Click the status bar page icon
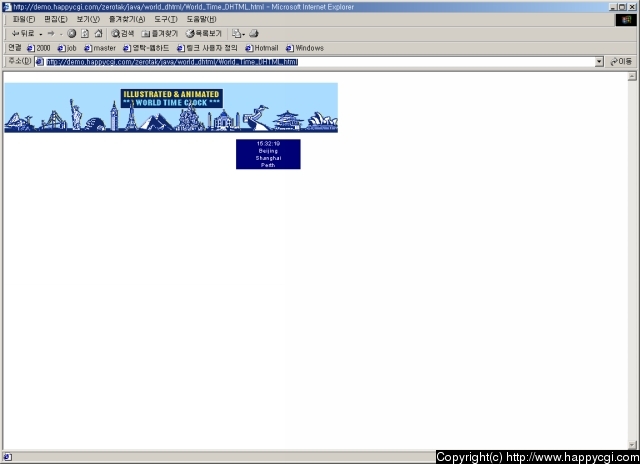Screen dimensions: 640x464 point(7,457)
